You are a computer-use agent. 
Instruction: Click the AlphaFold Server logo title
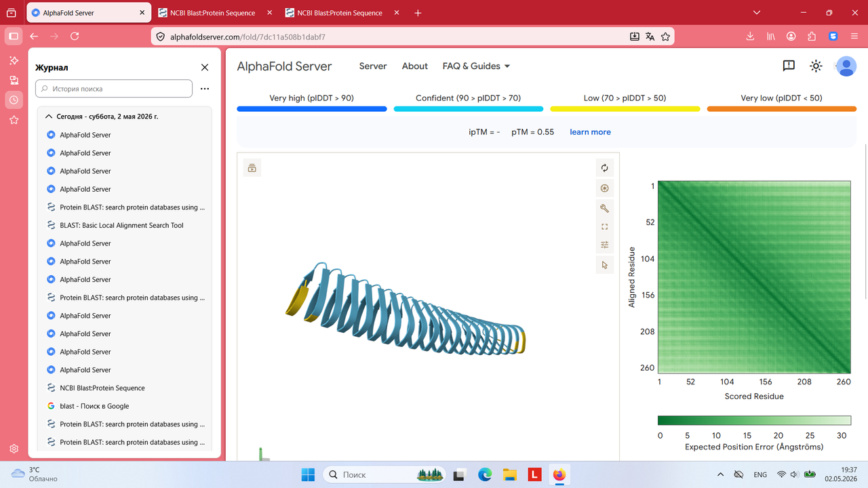(x=284, y=66)
